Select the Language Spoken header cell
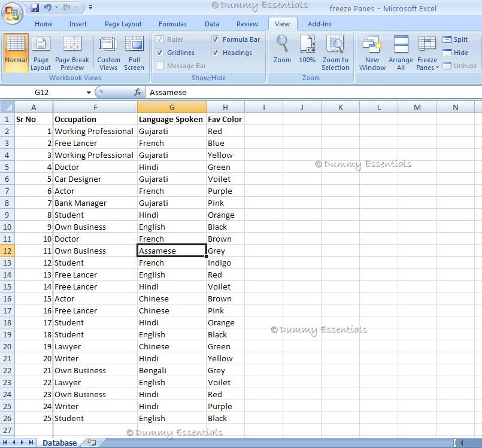482x448 pixels. click(x=172, y=119)
